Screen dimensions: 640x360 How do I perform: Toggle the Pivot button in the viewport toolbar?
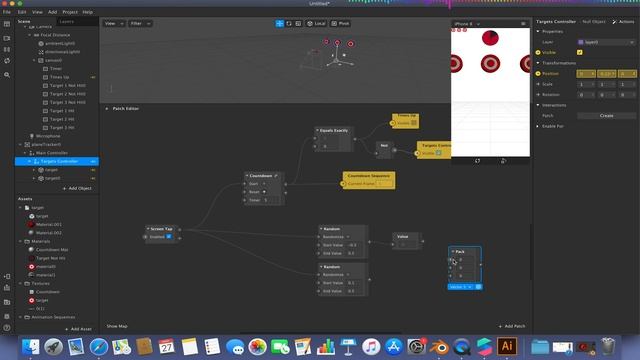click(340, 24)
